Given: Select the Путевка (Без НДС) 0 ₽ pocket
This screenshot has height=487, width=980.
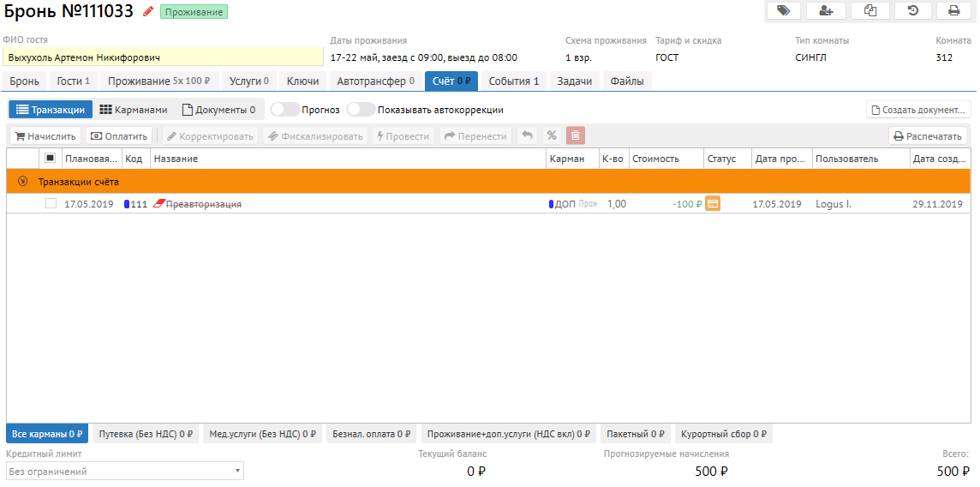Looking at the screenshot, I should [x=146, y=434].
